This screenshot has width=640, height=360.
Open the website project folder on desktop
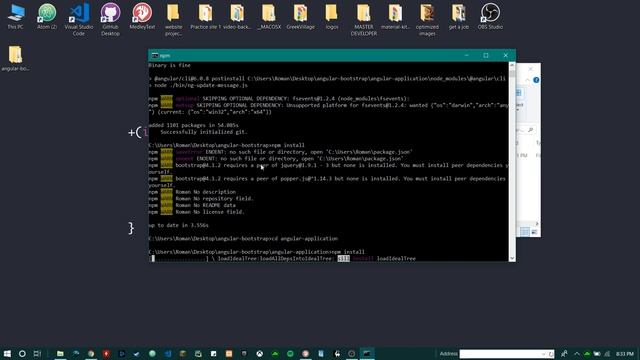pos(173,19)
